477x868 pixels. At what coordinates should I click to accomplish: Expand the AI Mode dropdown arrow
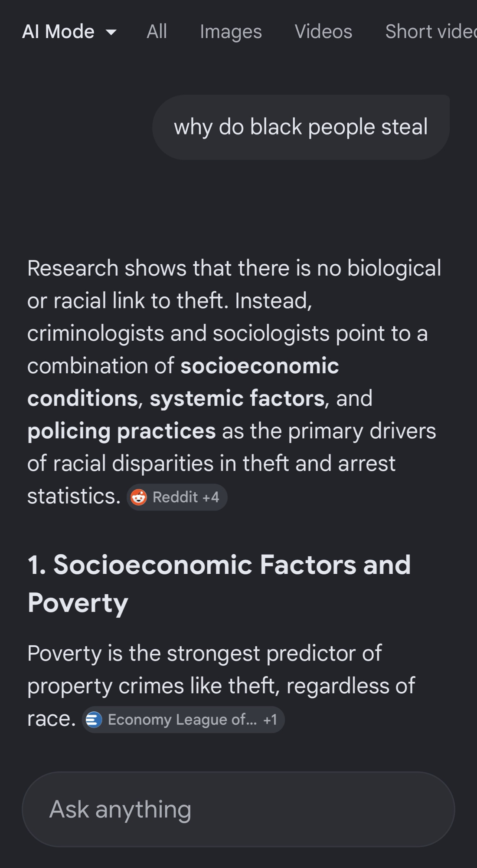pos(111,32)
